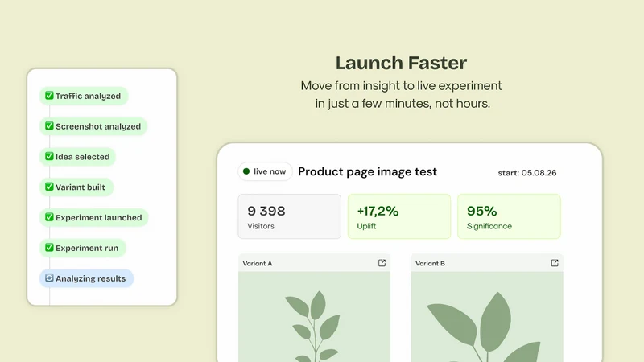
Task: Open the 95% Significance card
Action: [x=509, y=216]
